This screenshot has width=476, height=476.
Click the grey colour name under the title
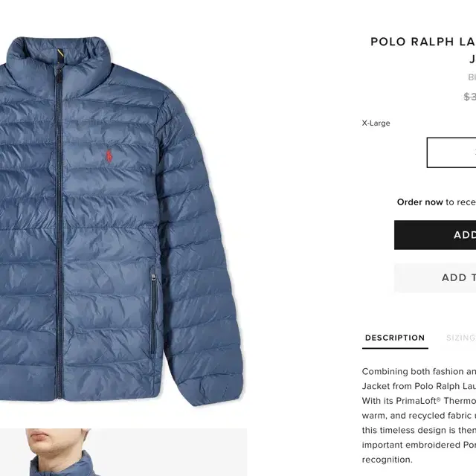(x=472, y=77)
